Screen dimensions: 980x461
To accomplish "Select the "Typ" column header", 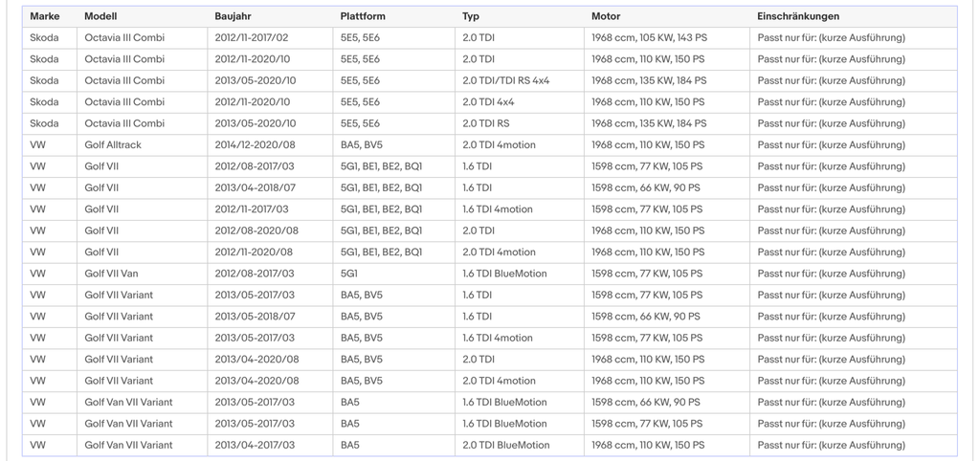I will (x=471, y=16).
